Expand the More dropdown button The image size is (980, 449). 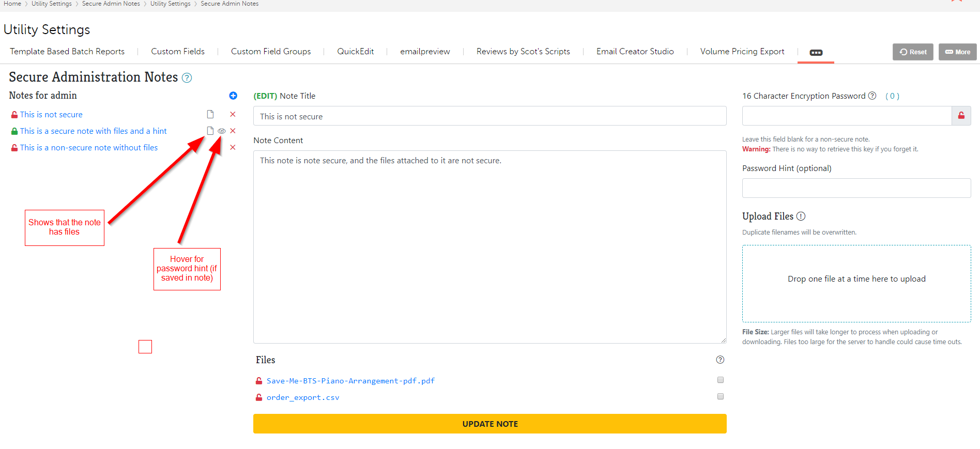click(x=957, y=52)
